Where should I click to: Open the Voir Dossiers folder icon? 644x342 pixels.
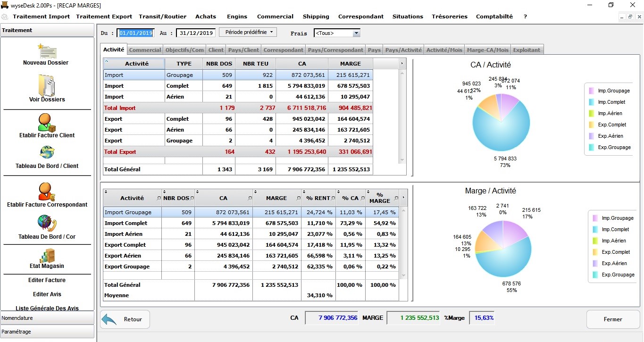[47, 85]
